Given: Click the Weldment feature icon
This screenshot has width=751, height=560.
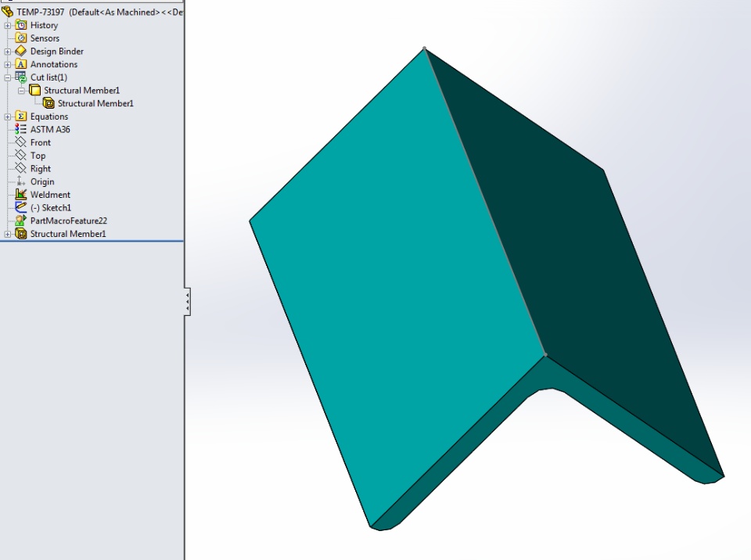Looking at the screenshot, I should click(21, 194).
